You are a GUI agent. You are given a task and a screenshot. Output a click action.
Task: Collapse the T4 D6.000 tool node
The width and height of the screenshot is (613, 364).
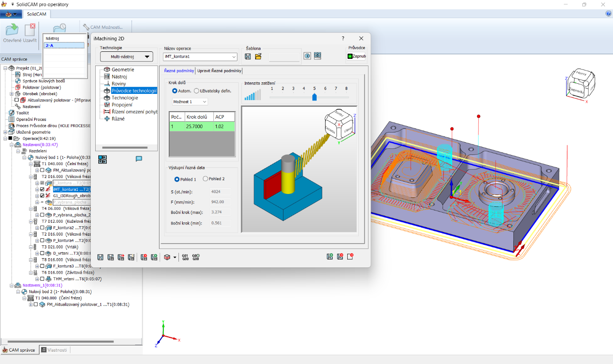(x=30, y=209)
